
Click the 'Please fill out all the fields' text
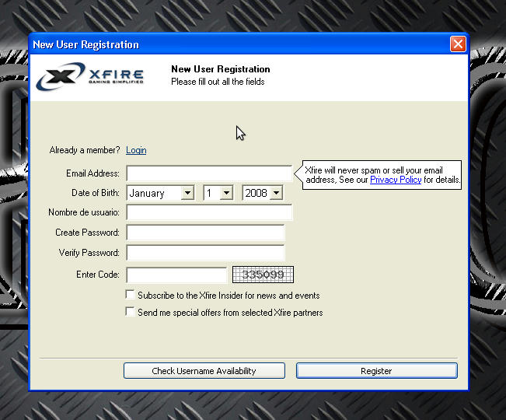pyautogui.click(x=218, y=82)
